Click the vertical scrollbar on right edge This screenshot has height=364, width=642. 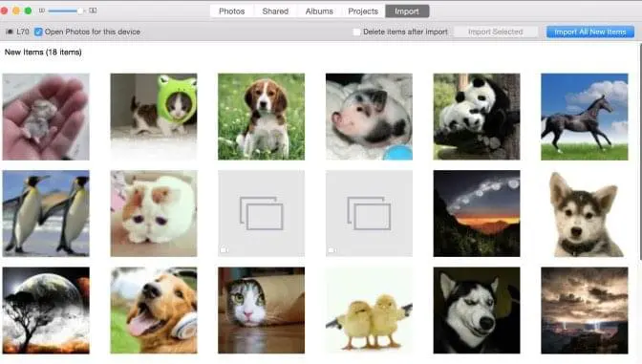[640, 152]
